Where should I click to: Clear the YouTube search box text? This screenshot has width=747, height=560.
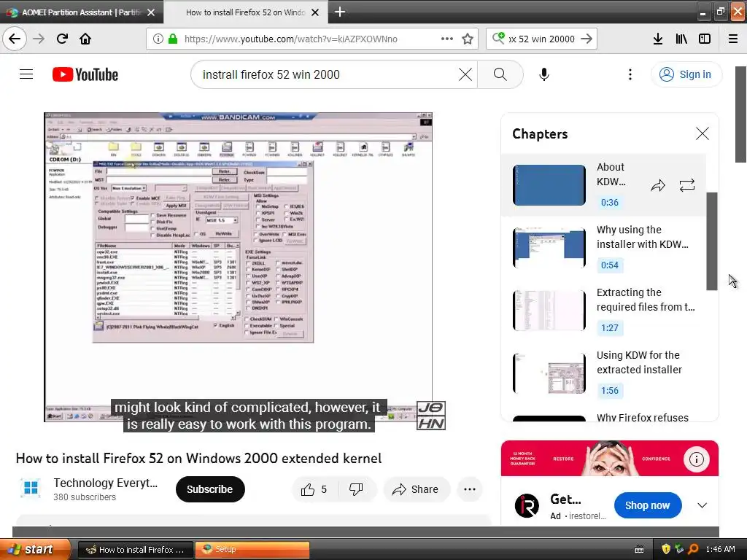pyautogui.click(x=465, y=74)
